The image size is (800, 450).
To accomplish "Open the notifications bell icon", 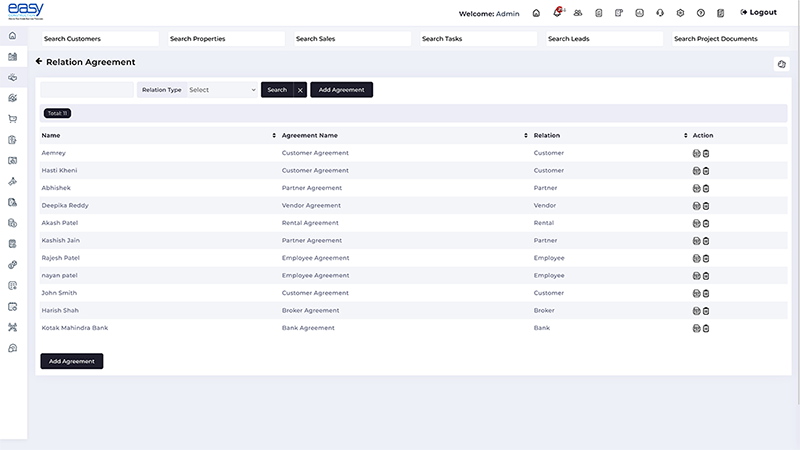I will pyautogui.click(x=558, y=12).
